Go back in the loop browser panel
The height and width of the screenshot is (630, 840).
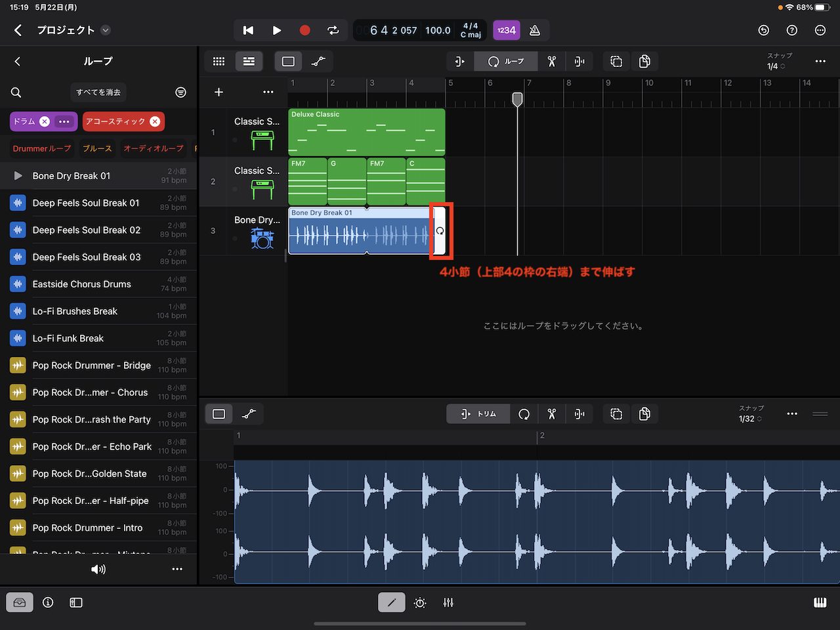click(18, 61)
